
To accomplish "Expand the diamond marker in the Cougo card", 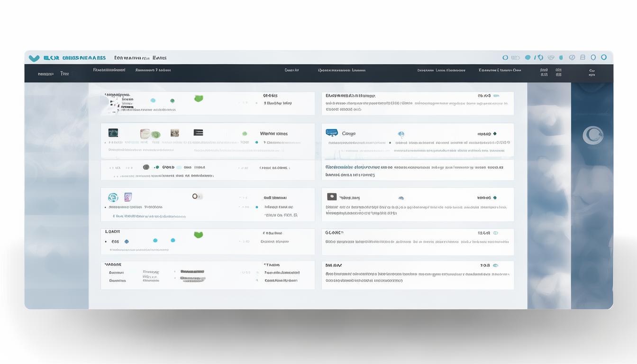I will coord(495,134).
